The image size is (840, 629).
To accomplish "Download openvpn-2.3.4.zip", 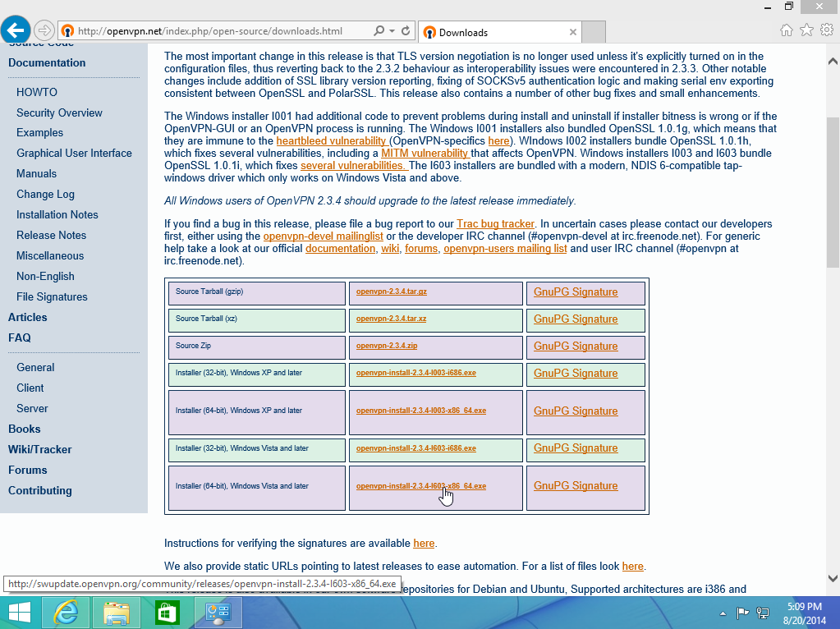I will [x=386, y=346].
